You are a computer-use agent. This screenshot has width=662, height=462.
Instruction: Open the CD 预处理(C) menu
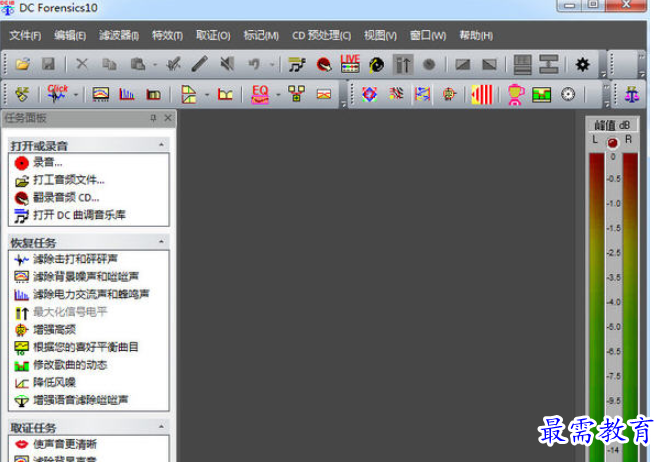pos(321,35)
